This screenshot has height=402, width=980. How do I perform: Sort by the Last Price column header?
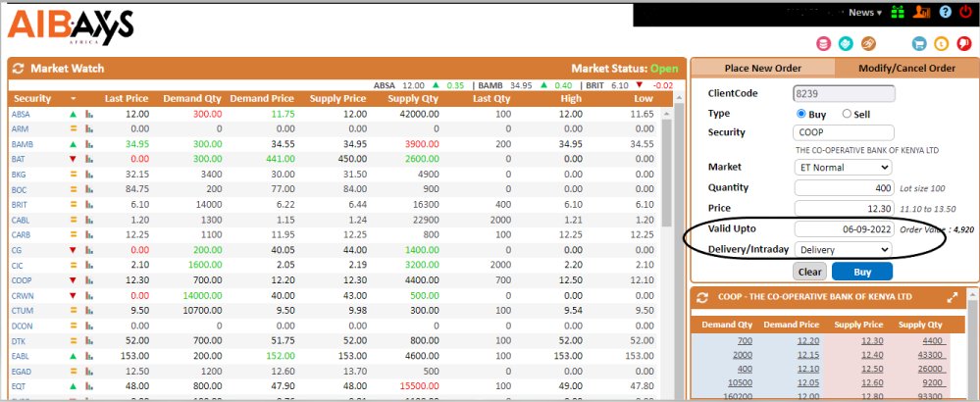point(127,99)
